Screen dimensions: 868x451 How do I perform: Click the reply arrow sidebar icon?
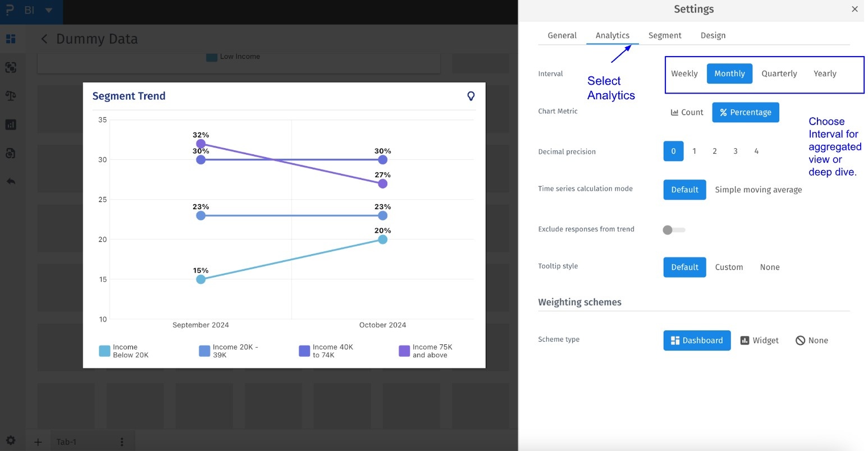pyautogui.click(x=11, y=181)
